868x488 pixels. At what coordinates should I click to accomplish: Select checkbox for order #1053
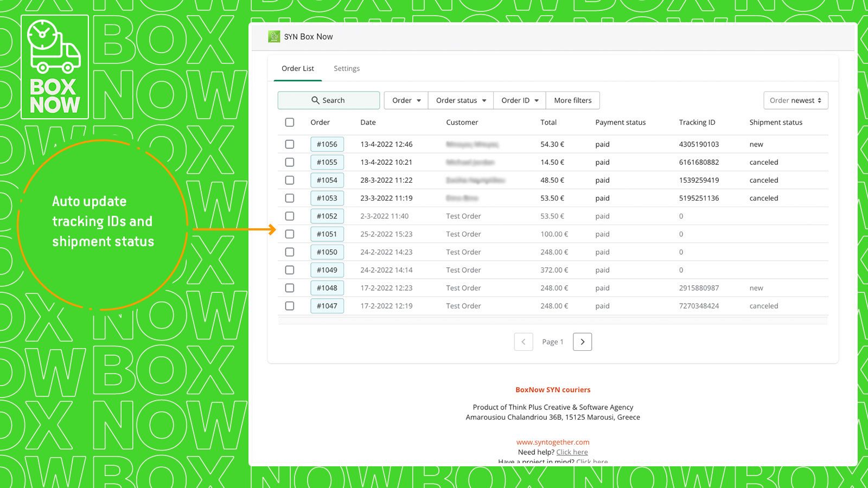coord(290,198)
